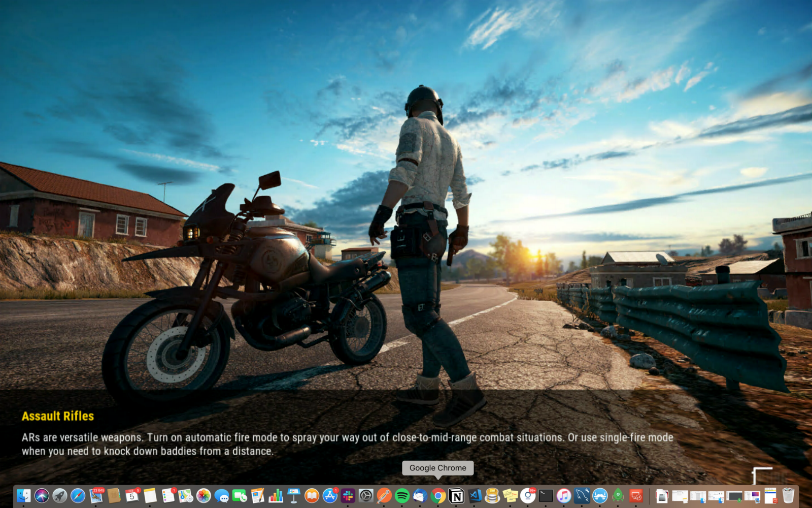Open System Preferences gear icon
Viewport: 812px width, 508px height.
click(366, 495)
